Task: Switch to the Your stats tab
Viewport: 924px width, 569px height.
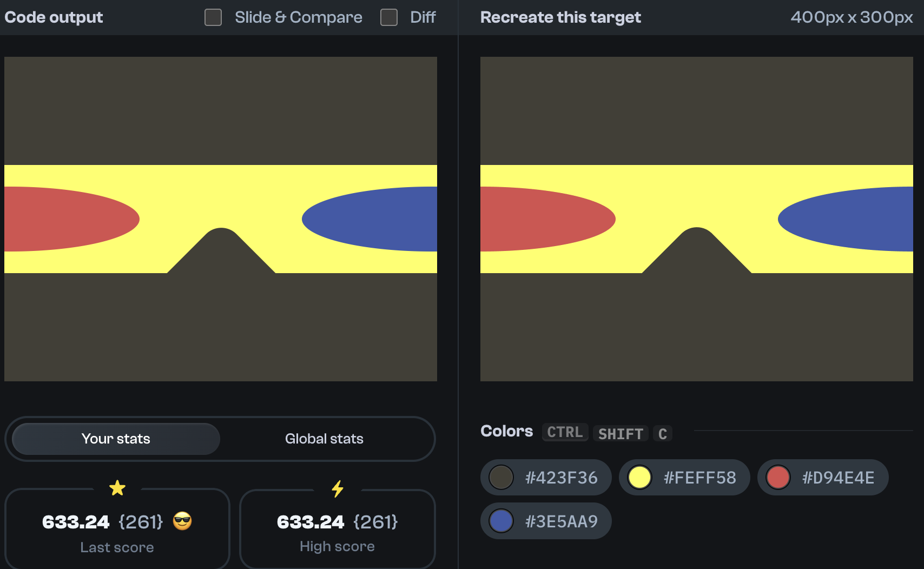Action: [115, 439]
